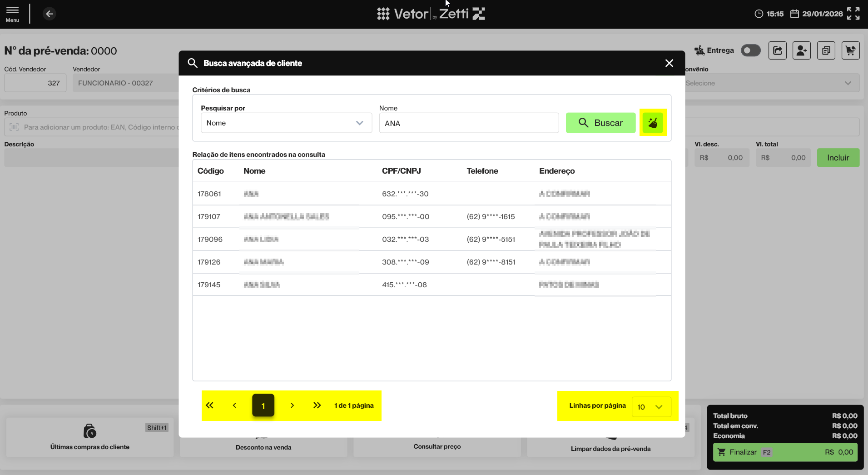The image size is (868, 475).
Task: Toggle fullscreen mode icon
Action: pyautogui.click(x=853, y=14)
